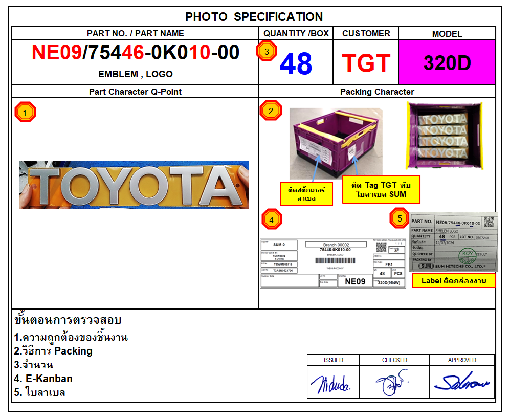
Task: Click the barcode on the E-Kanban tag
Action: point(335,260)
